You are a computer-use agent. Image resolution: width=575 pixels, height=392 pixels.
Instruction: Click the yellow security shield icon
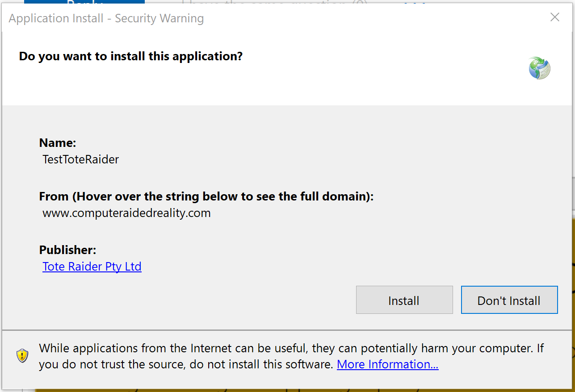(22, 356)
